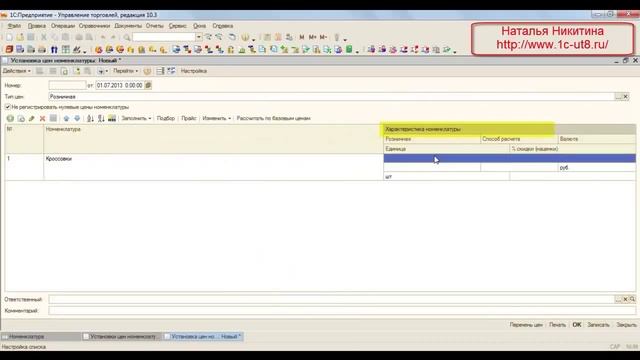Image resolution: width=640 pixels, height=360 pixels.
Task: Expand the Изменить dropdown
Action: 216,118
